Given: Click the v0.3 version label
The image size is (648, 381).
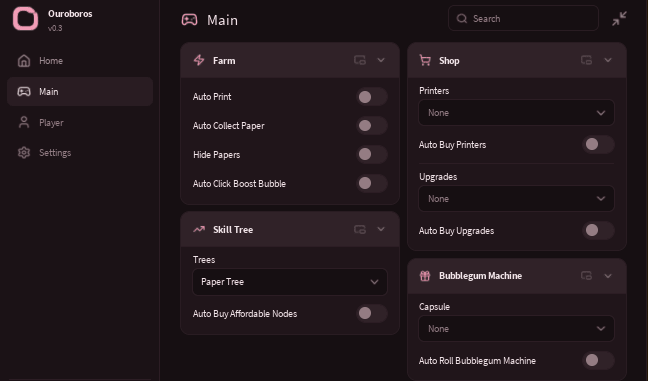Looking at the screenshot, I should tap(55, 28).
